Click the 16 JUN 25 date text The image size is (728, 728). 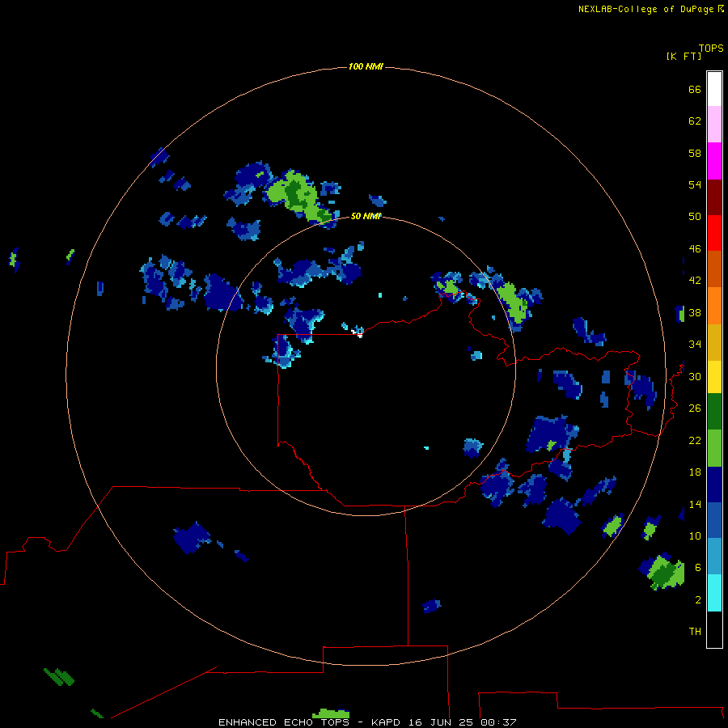click(441, 722)
